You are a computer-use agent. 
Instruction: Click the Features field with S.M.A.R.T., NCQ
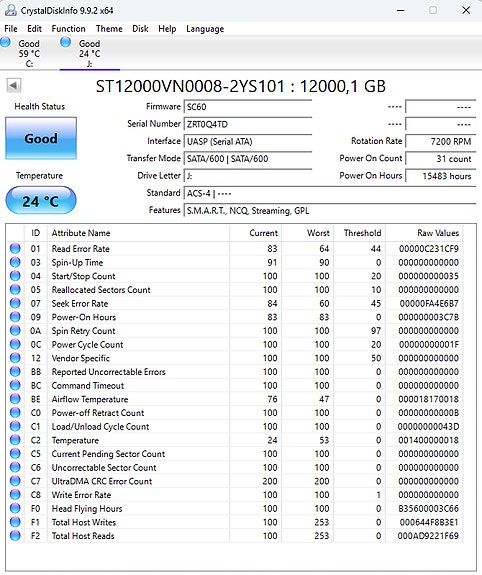330,210
